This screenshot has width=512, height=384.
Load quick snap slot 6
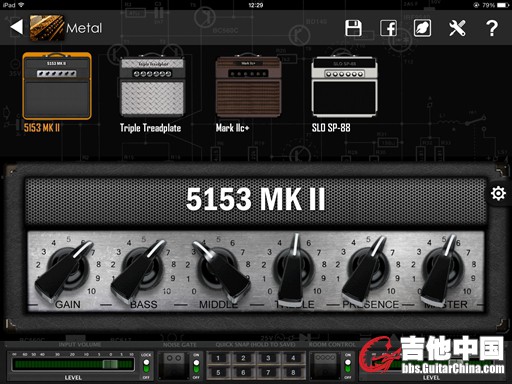[x=243, y=372]
